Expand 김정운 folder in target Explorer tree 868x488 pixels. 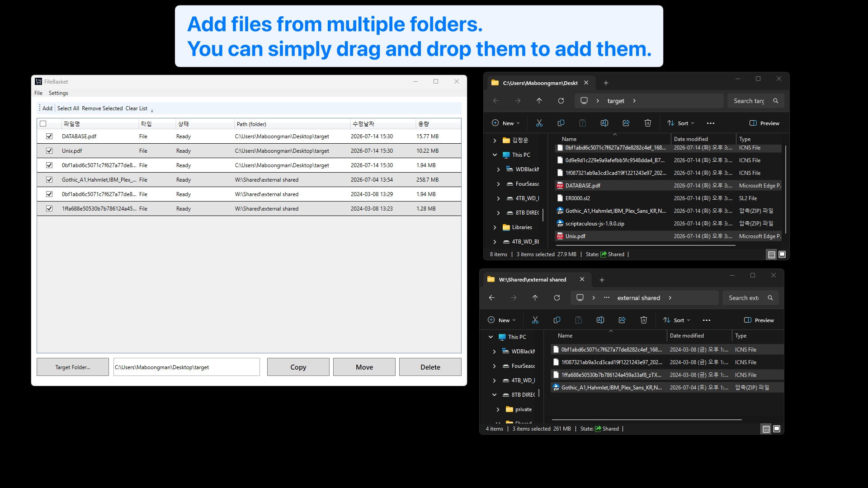(495, 141)
